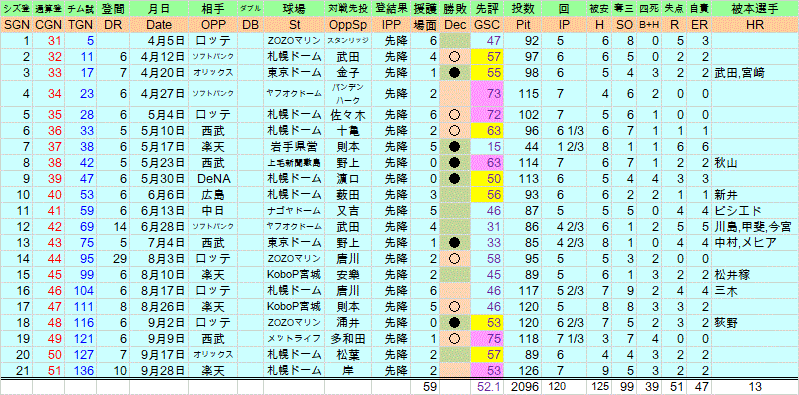The image size is (799, 395).
Task: Select the date cell 8月3日
Action: coord(158,258)
